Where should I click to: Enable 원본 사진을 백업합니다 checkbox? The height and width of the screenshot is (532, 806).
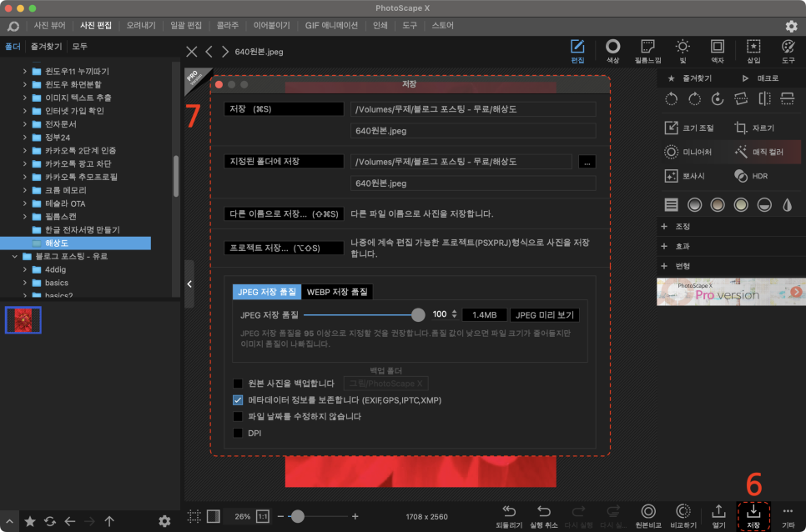pos(238,384)
